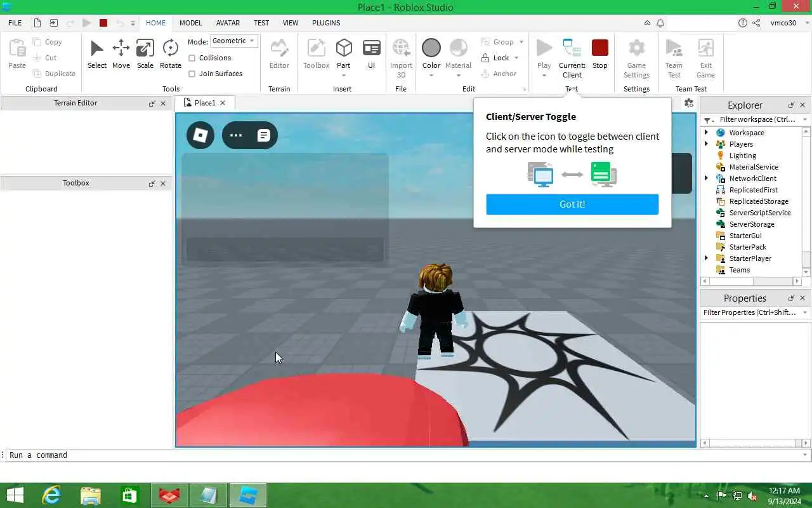Switch to the PLUGINS tab
The width and height of the screenshot is (812, 508).
[x=326, y=23]
